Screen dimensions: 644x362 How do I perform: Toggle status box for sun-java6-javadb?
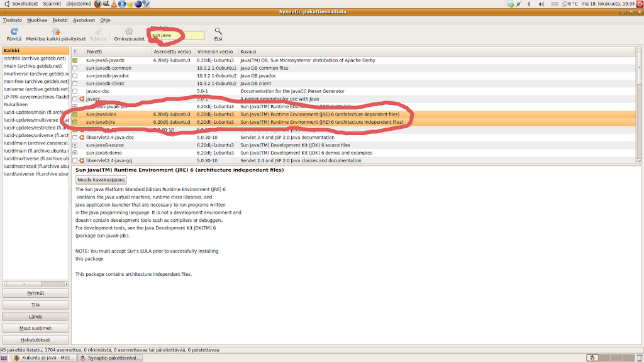(75, 60)
